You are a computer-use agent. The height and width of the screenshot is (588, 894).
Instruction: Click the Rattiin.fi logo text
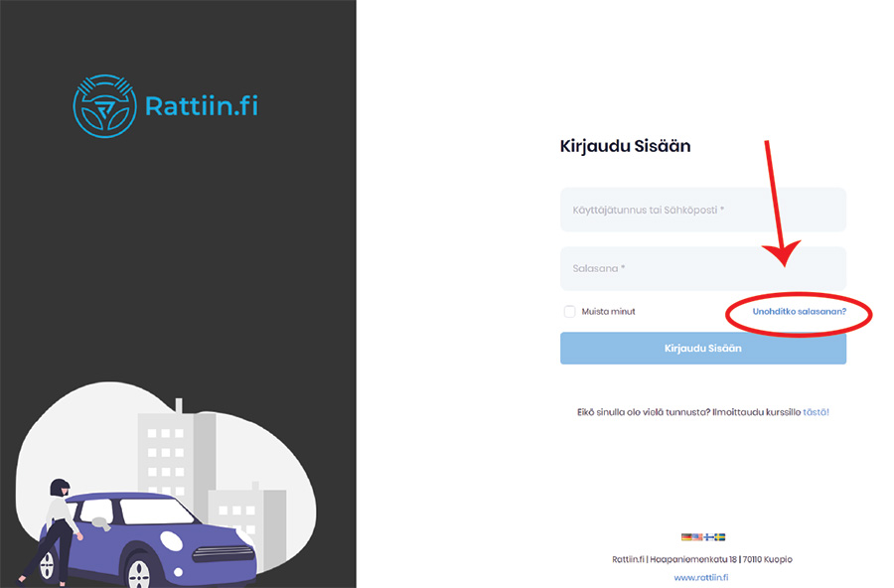click(201, 106)
